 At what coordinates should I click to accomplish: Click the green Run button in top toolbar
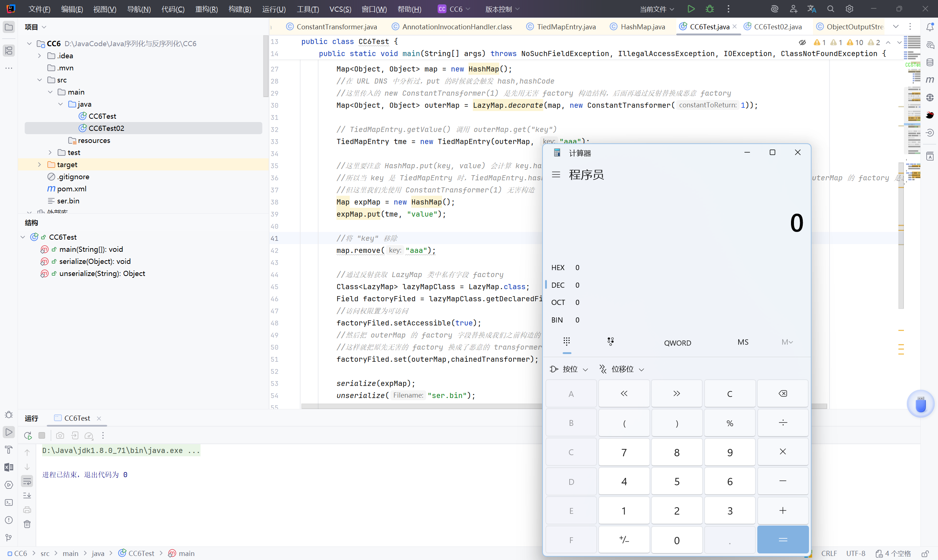pyautogui.click(x=691, y=9)
